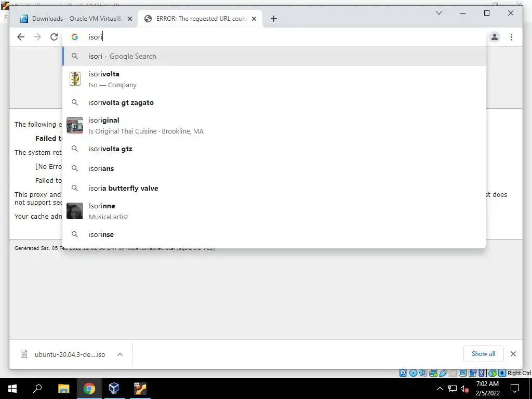Open the VirtualBox taskbar icon
This screenshot has width=532, height=399.
pyautogui.click(x=114, y=389)
